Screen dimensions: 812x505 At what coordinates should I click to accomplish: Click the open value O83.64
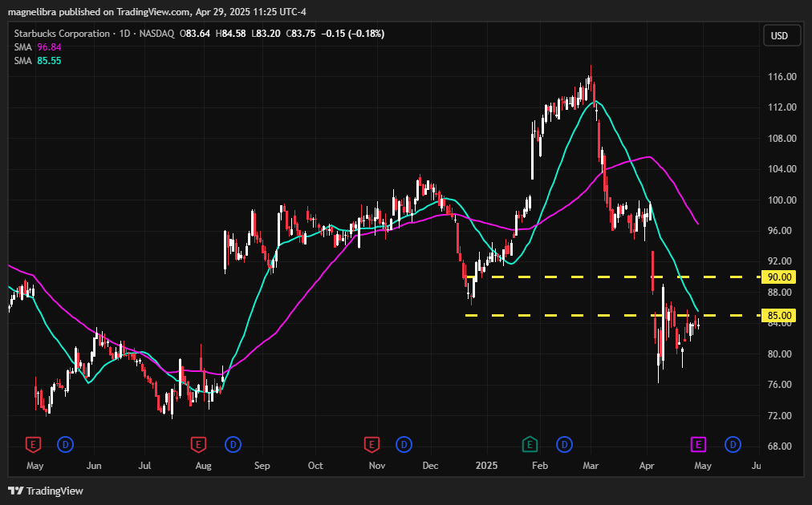click(195, 34)
